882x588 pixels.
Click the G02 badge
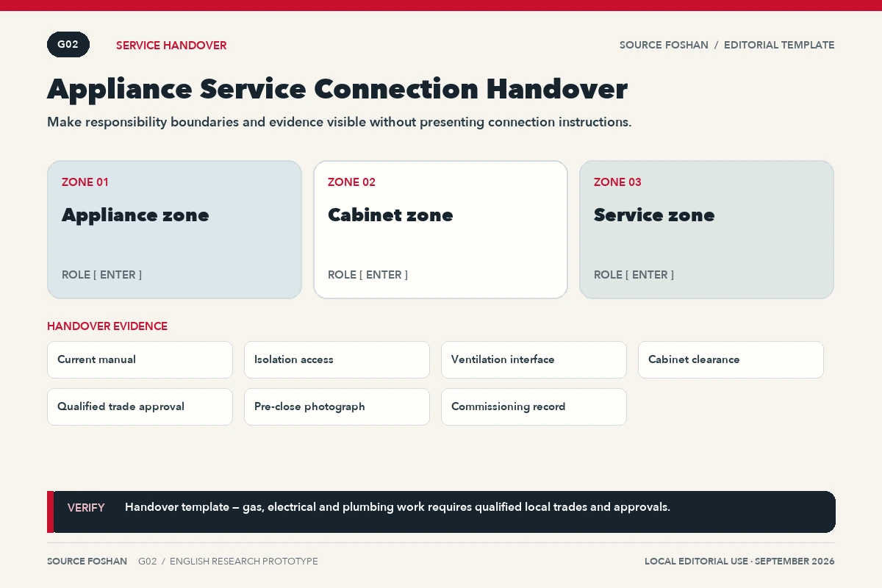pos(68,45)
